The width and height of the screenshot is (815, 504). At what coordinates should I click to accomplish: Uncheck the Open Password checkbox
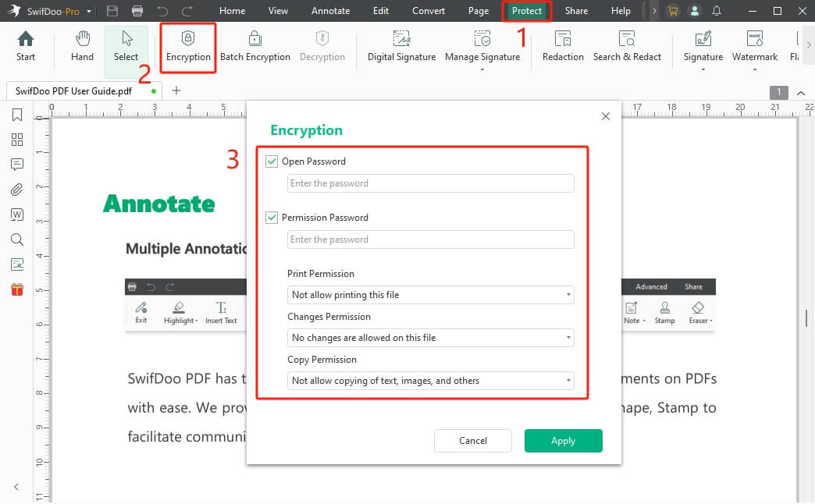point(272,161)
